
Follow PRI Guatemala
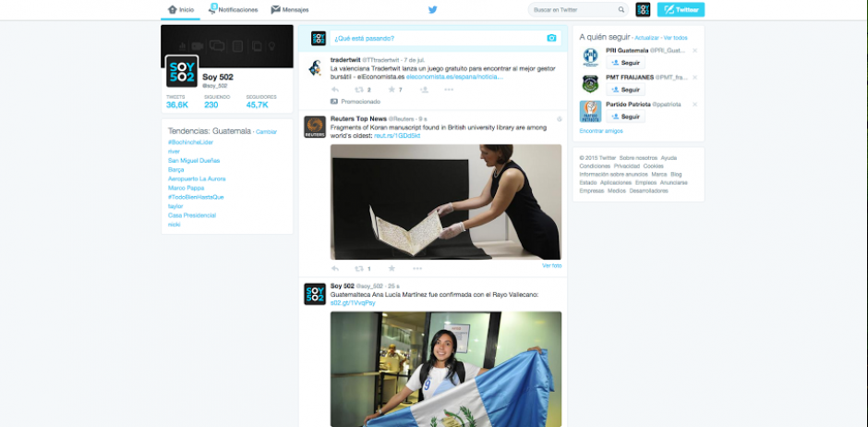626,62
